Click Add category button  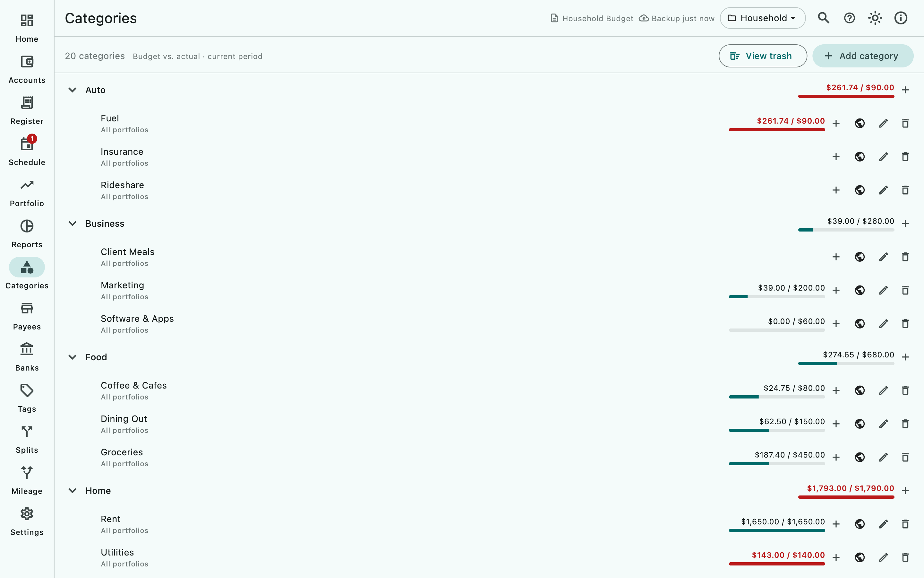pos(862,56)
